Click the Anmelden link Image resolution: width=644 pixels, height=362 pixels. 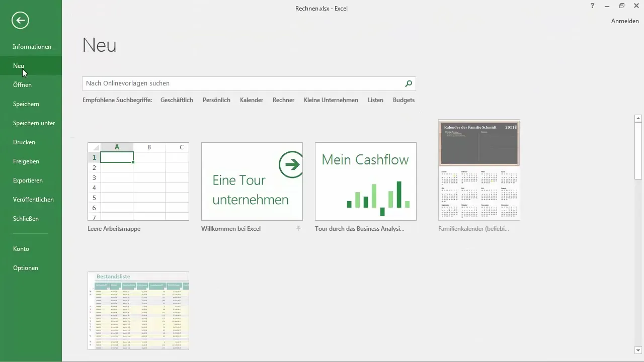click(625, 21)
